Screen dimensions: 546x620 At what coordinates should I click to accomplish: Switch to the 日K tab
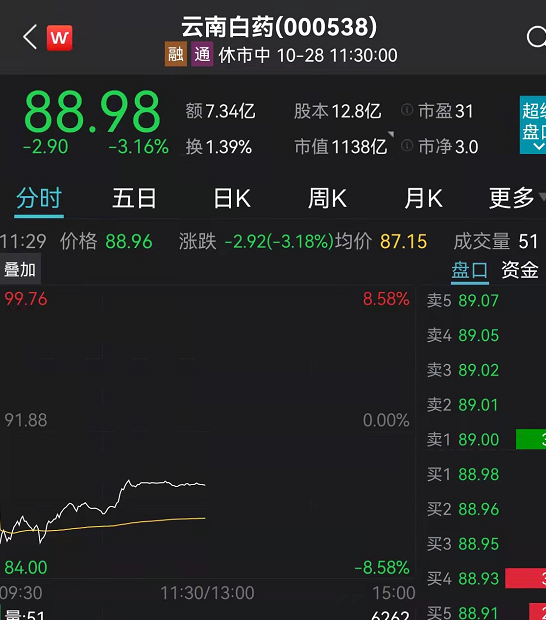click(x=232, y=198)
